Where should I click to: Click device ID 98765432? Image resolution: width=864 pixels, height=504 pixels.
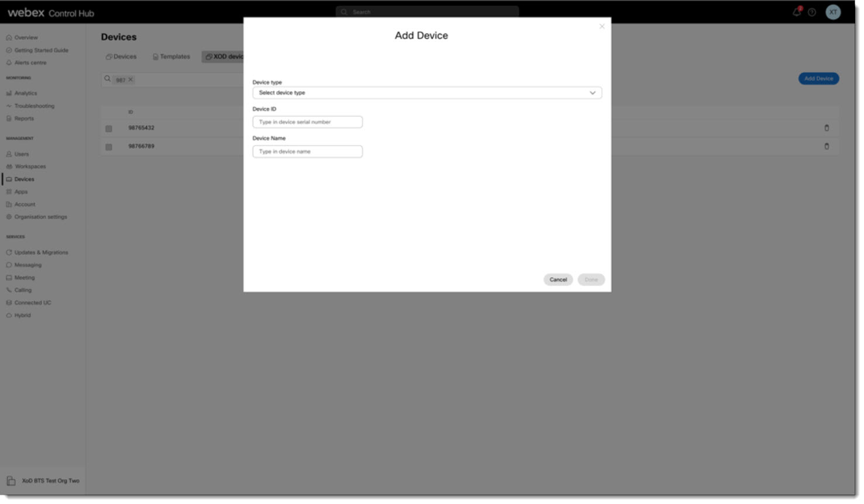(142, 127)
